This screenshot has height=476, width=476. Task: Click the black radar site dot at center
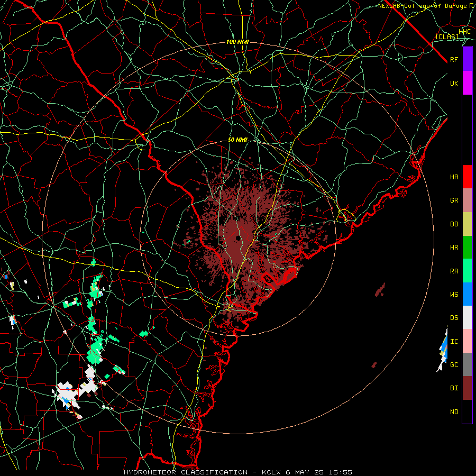(x=238, y=238)
